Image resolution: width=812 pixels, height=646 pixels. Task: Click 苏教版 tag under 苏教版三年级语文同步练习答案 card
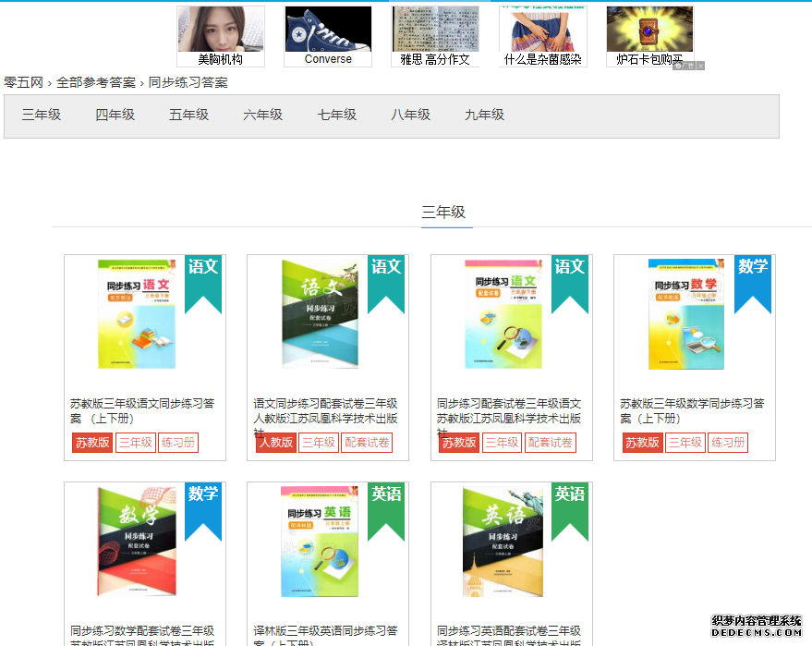click(92, 443)
